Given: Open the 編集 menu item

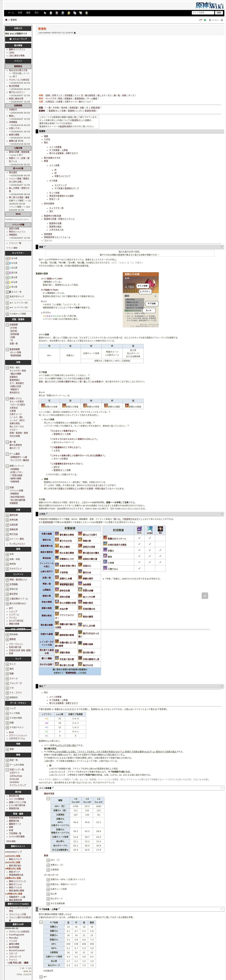Looking at the screenshot, I should tap(28, 13).
